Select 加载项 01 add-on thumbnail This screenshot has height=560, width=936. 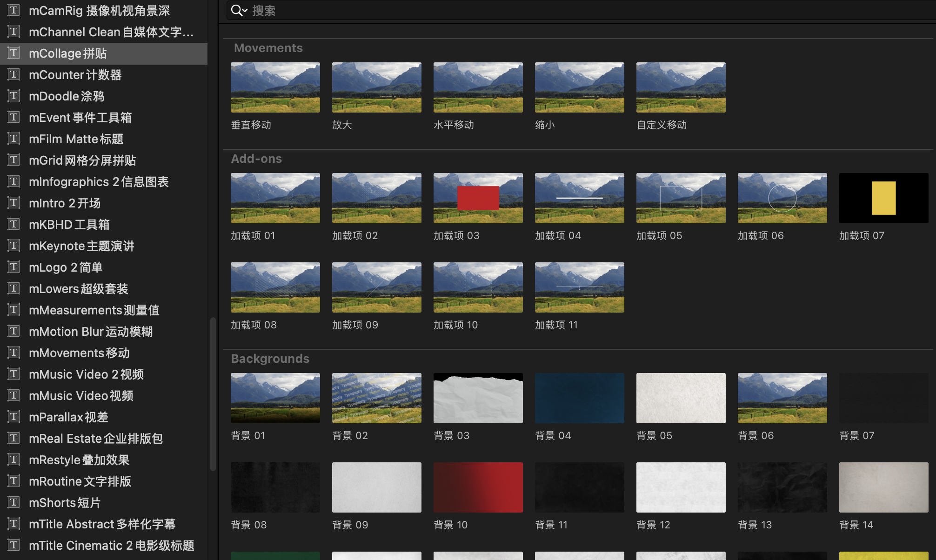[275, 198]
